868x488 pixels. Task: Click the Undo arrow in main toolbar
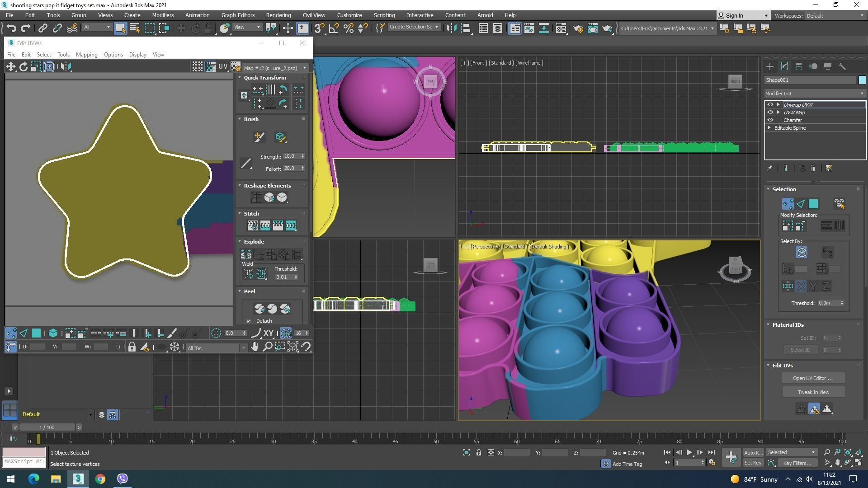coord(11,28)
